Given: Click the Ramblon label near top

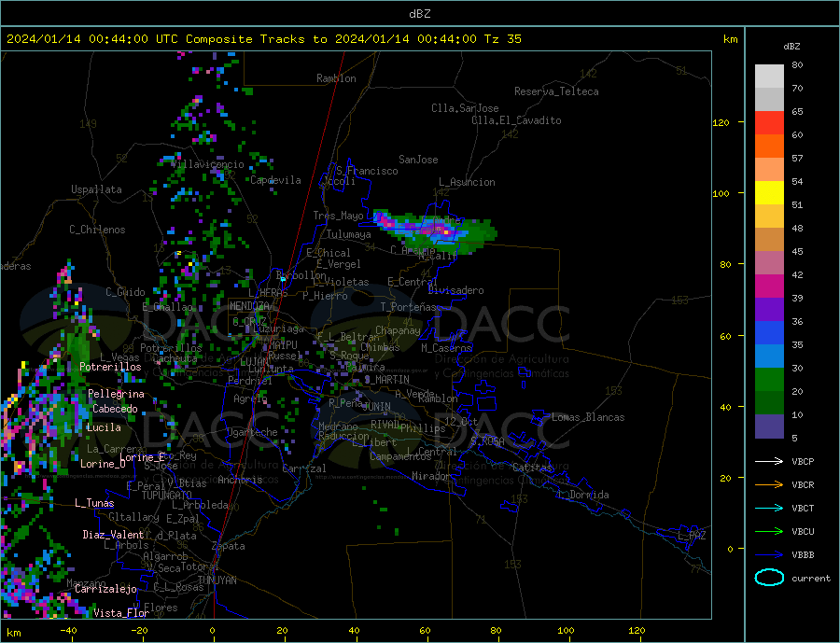Looking at the screenshot, I should (x=336, y=78).
